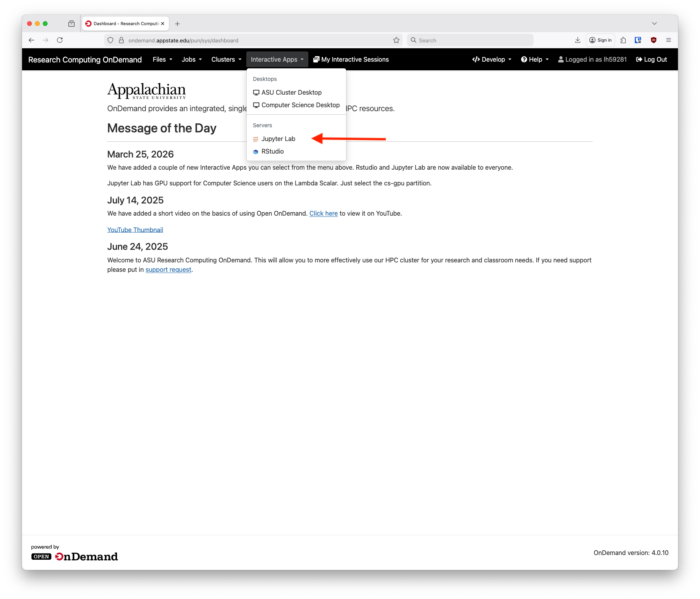Bookmark this page using the star icon
Viewport: 700px width, 599px height.
(396, 40)
